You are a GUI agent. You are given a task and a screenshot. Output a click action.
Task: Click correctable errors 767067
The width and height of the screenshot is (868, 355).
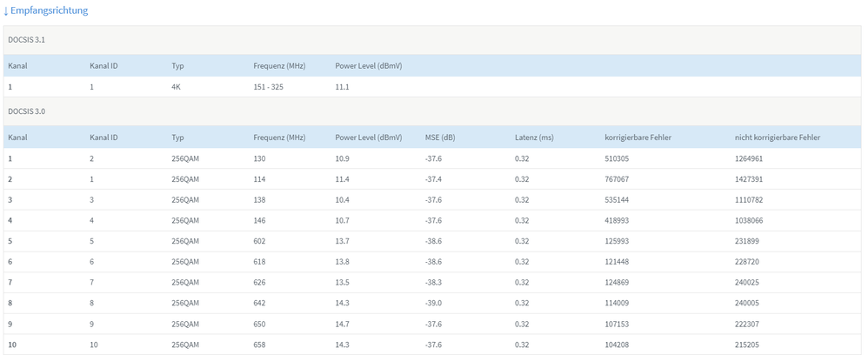coord(617,179)
